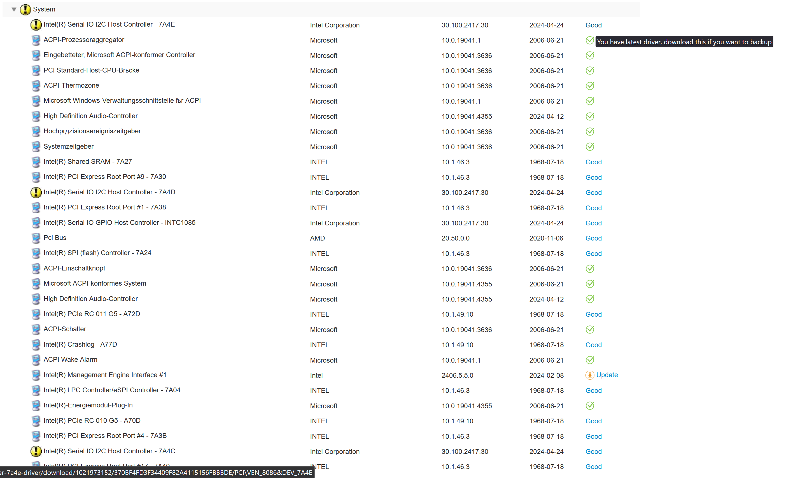Click the System category label

coord(44,9)
